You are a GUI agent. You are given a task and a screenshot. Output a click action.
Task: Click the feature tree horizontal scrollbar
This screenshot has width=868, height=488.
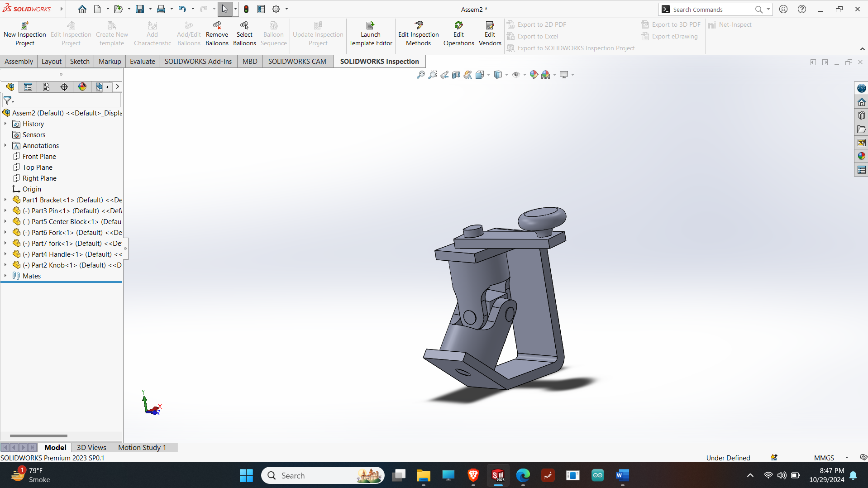[x=38, y=436]
